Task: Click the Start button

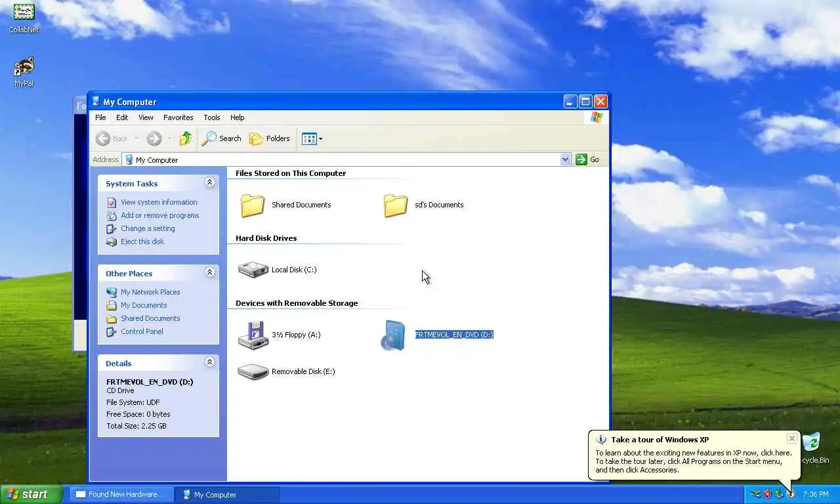Action: [31, 495]
